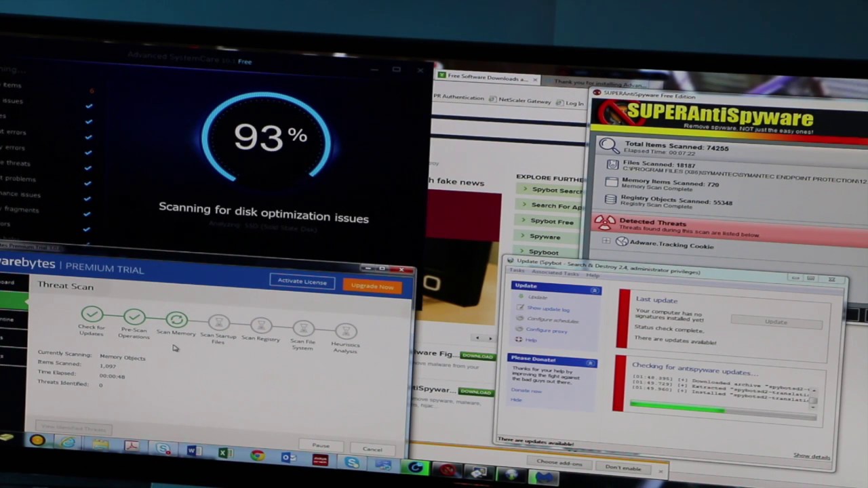Screen dimensions: 868x488
Task: Open Adobe Reader from the taskbar
Action: [x=132, y=447]
